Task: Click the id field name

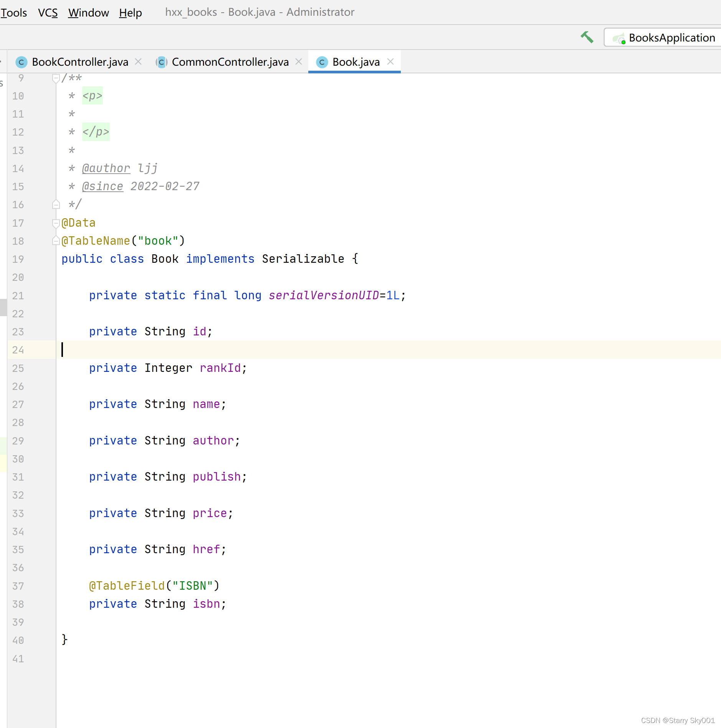Action: (200, 332)
